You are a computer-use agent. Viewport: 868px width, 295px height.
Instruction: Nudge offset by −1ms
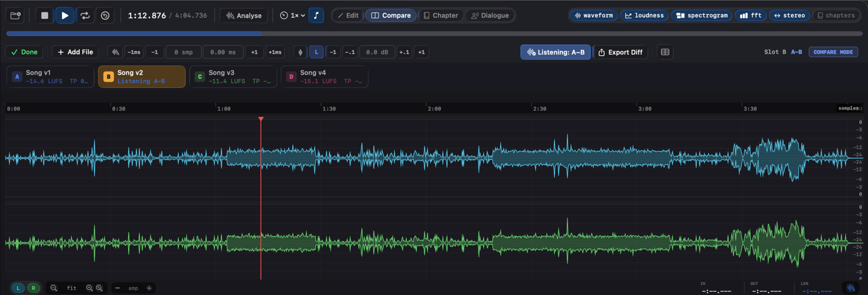tap(134, 52)
